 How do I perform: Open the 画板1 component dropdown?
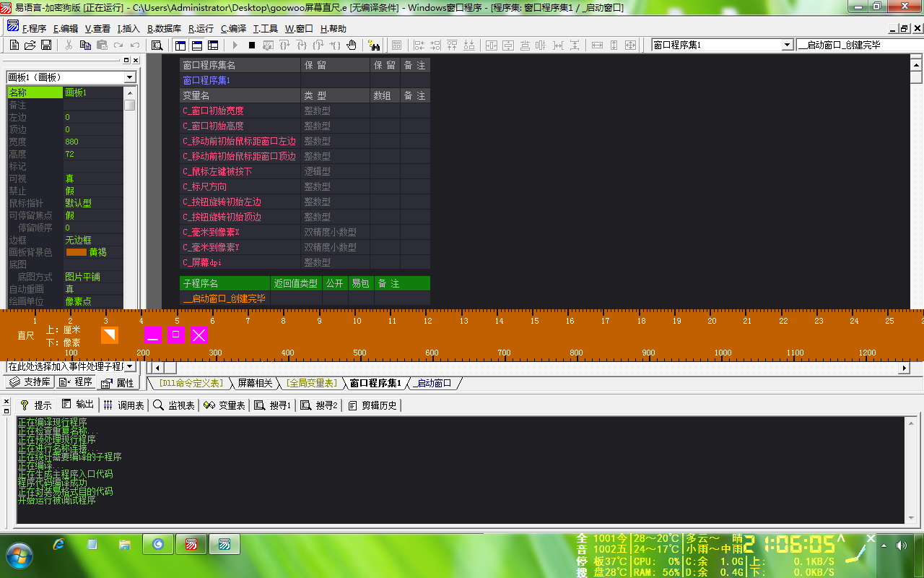pos(130,77)
